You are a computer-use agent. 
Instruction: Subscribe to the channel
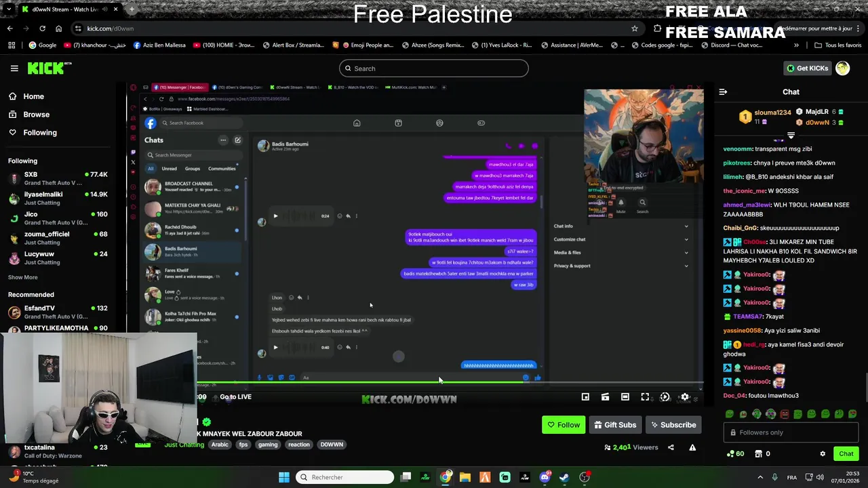[673, 425]
